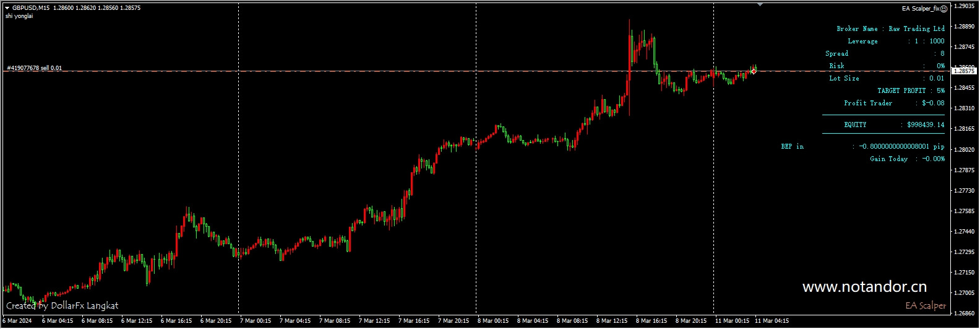Screen dimensions: 980x329
Task: Click the 6 Mar 12:15 time label
Action: pos(137,321)
